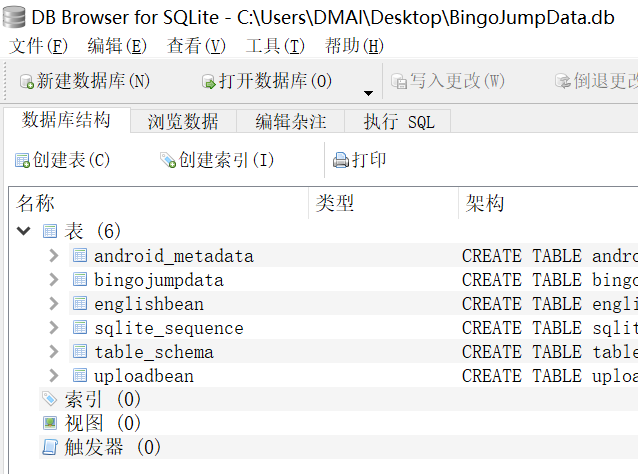Viewport: 638px width, 474px height.
Task: Click the sqlite_sequence table icon
Action: click(80, 327)
